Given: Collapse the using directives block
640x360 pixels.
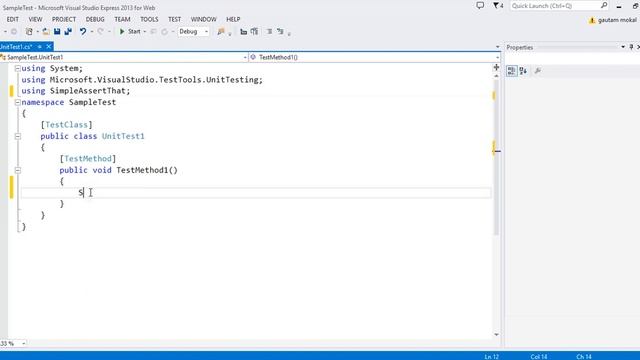Looking at the screenshot, I should point(18,69).
